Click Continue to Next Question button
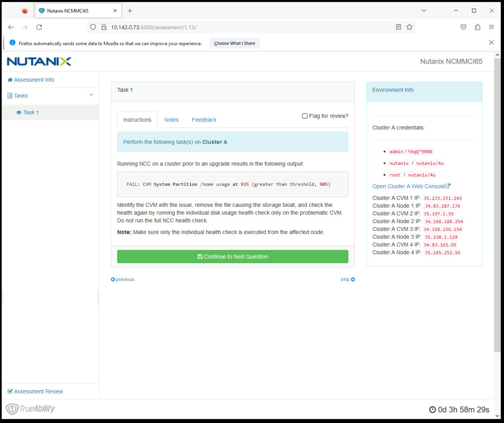 point(233,257)
